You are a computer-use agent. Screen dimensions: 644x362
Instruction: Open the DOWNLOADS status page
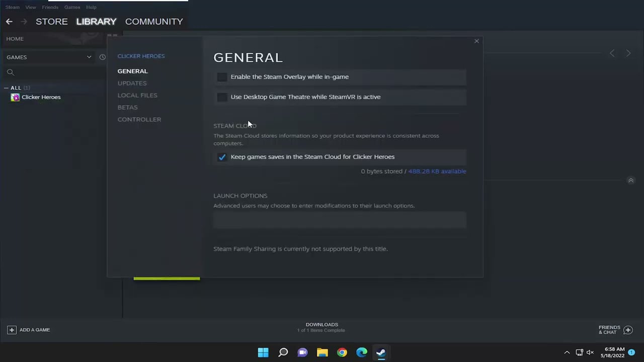pyautogui.click(x=321, y=327)
